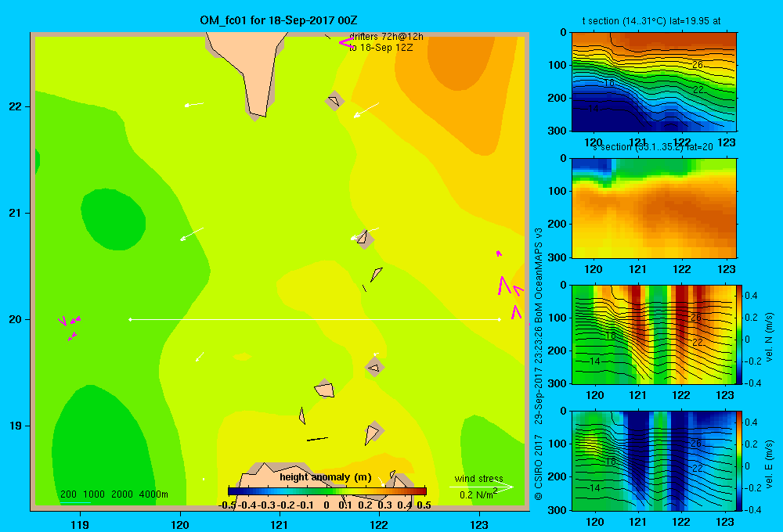
Task: Click longitude label 120 on the main map
Action: (x=180, y=524)
